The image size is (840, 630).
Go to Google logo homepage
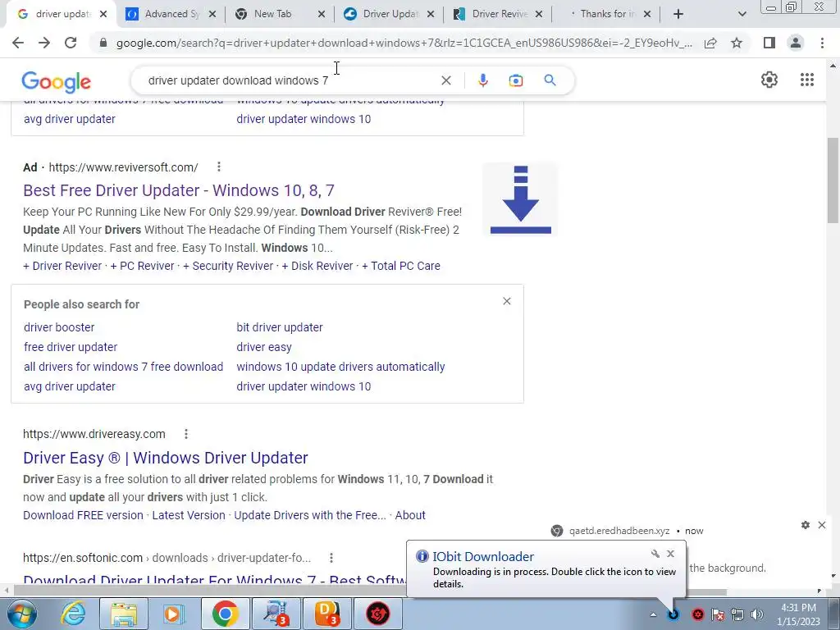click(57, 81)
